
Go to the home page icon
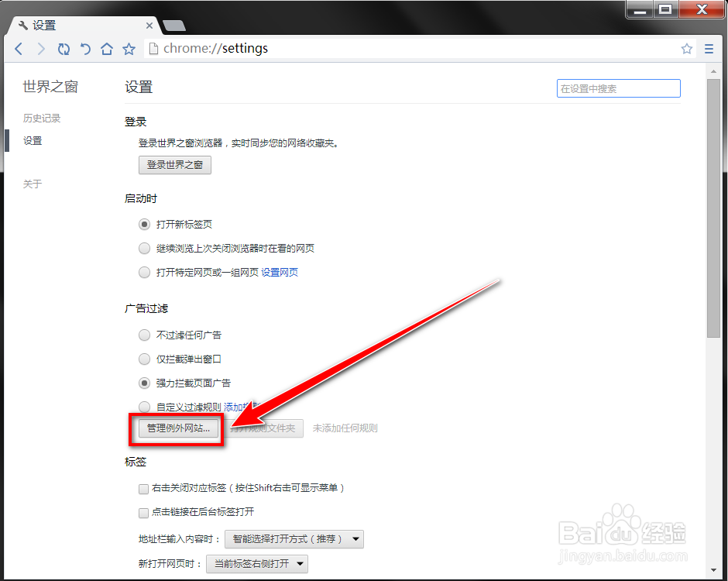pyautogui.click(x=107, y=48)
